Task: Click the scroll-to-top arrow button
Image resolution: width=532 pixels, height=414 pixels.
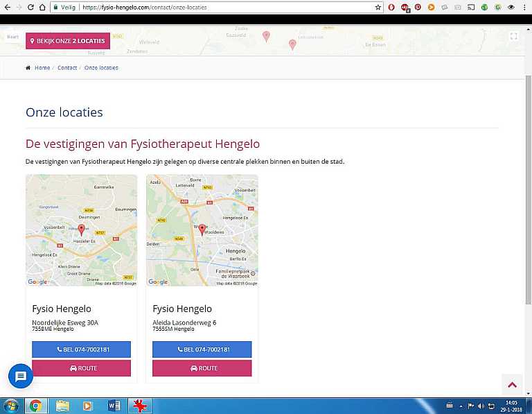Action: tap(513, 385)
